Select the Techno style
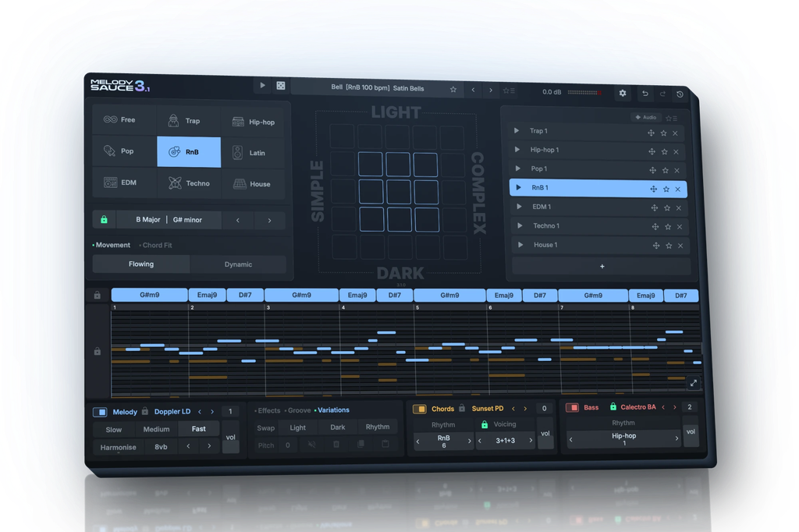Image resolution: width=799 pixels, height=532 pixels. pos(189,183)
